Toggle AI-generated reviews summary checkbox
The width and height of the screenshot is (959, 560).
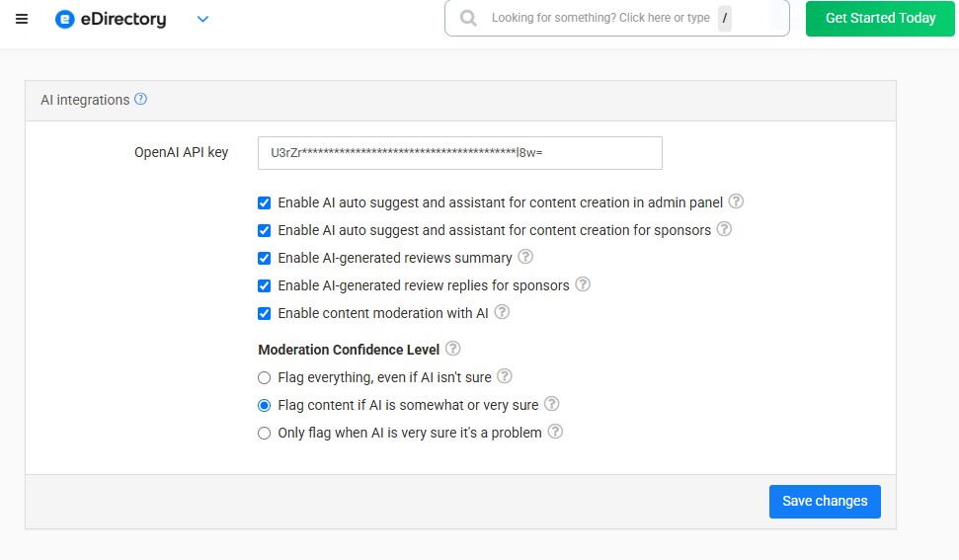pos(264,258)
